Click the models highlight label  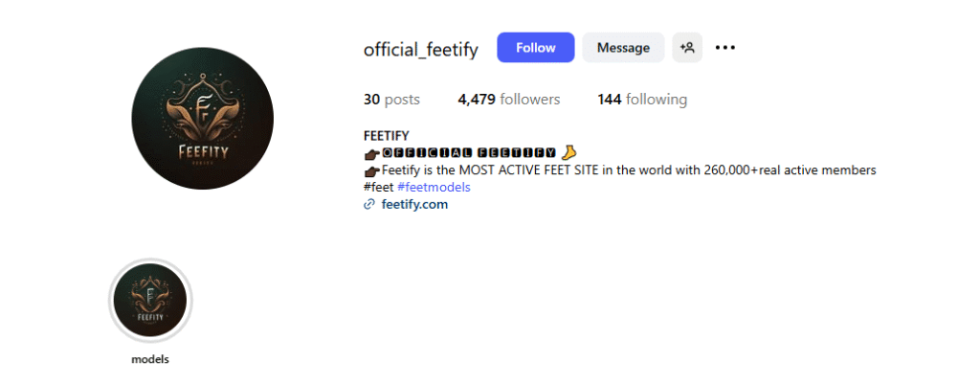click(x=150, y=359)
